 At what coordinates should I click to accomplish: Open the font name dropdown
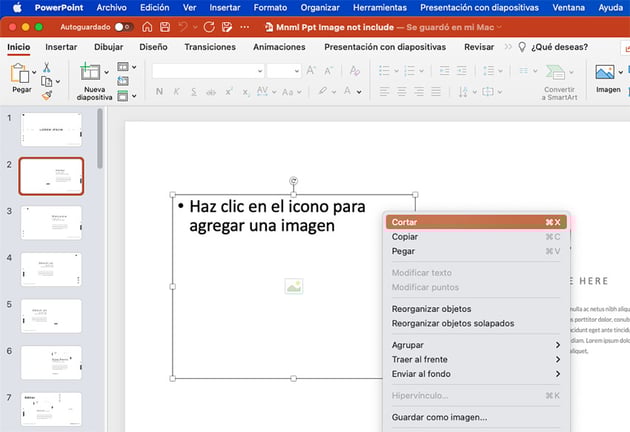(206, 70)
